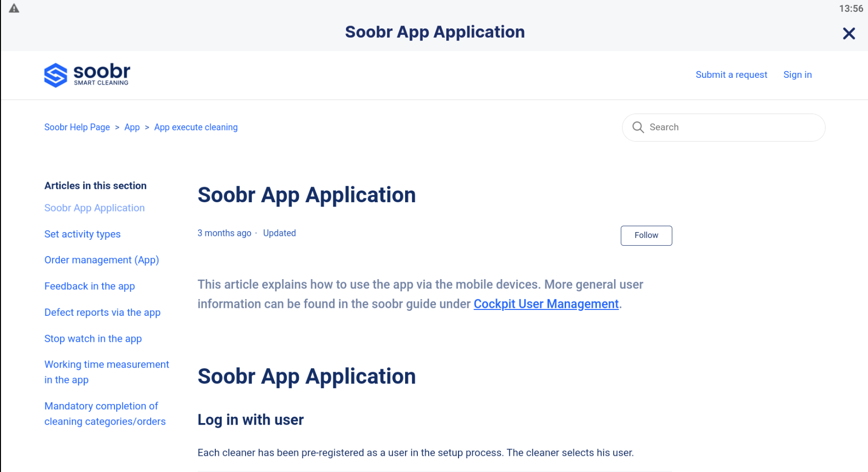Image resolution: width=868 pixels, height=472 pixels.
Task: Open the Cockpit User Management link
Action: pos(546,304)
